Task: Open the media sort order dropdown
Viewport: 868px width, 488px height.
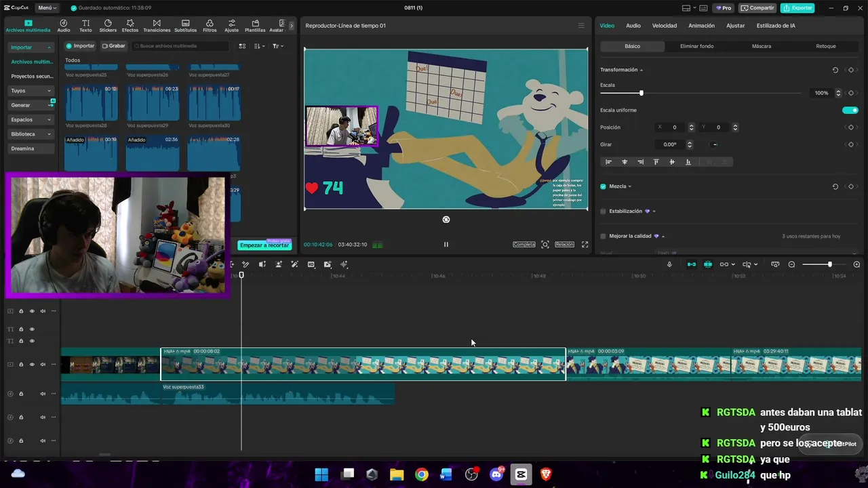Action: click(260, 46)
